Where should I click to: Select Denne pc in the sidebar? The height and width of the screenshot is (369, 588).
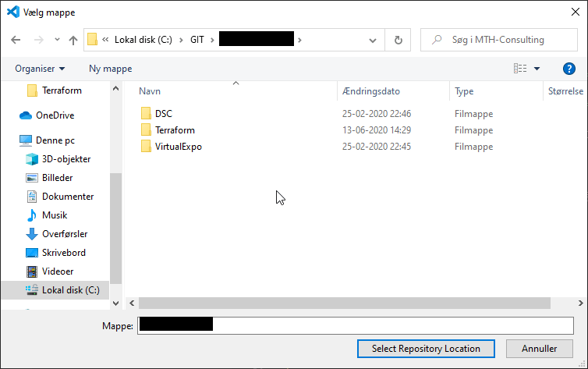tap(55, 140)
